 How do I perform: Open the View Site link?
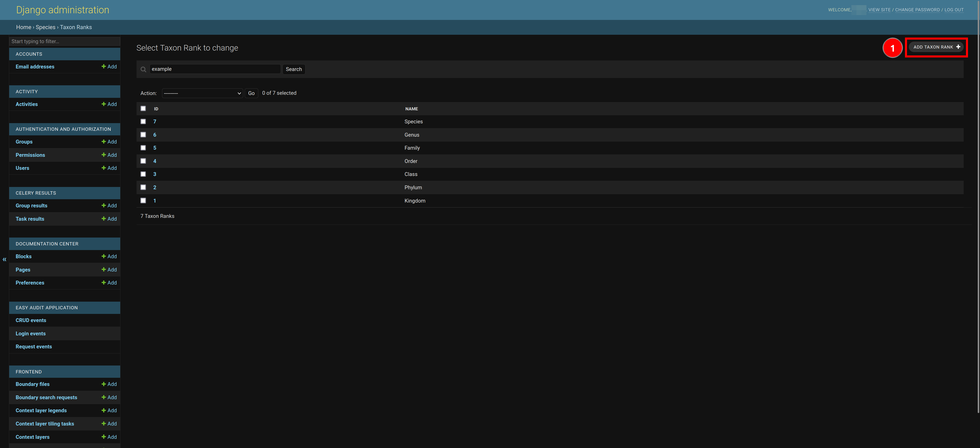879,10
